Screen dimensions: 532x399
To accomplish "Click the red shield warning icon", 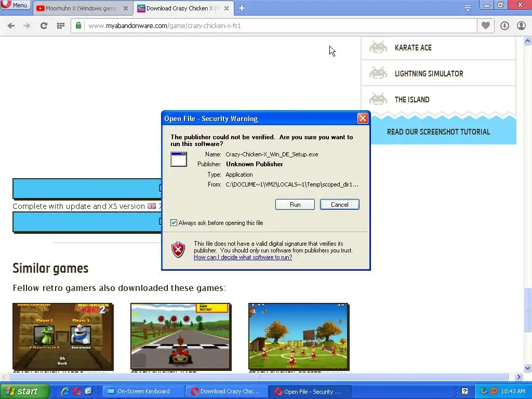I will (x=178, y=250).
